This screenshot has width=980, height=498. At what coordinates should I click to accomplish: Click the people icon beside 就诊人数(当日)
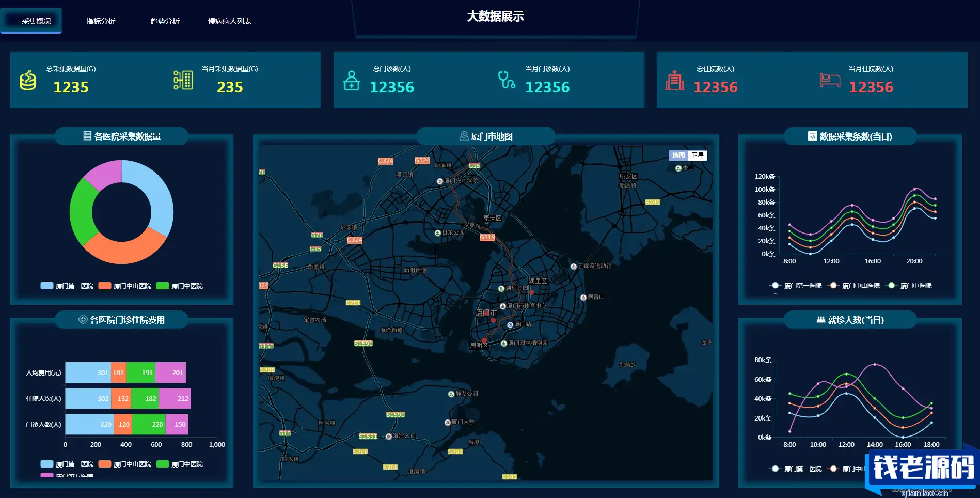click(820, 320)
